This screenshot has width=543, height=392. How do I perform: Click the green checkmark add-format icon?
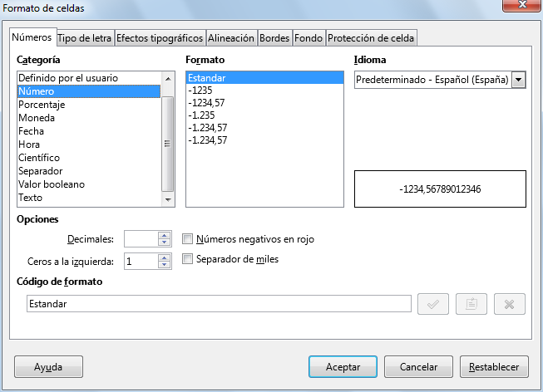pos(433,304)
